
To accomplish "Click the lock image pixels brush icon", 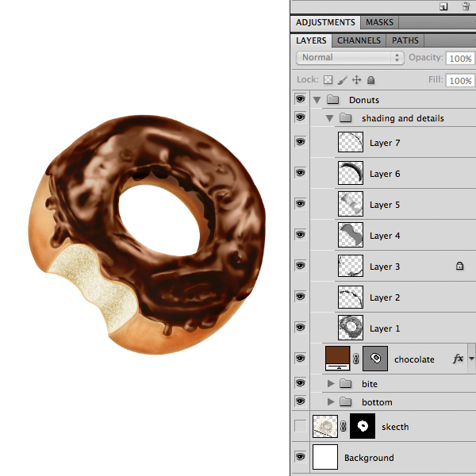I will [343, 80].
